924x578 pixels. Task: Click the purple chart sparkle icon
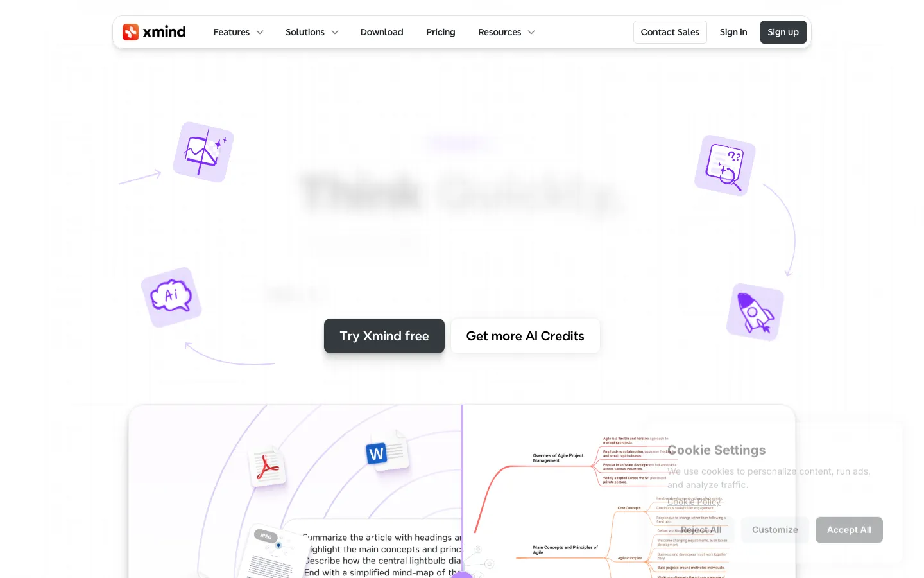203,152
